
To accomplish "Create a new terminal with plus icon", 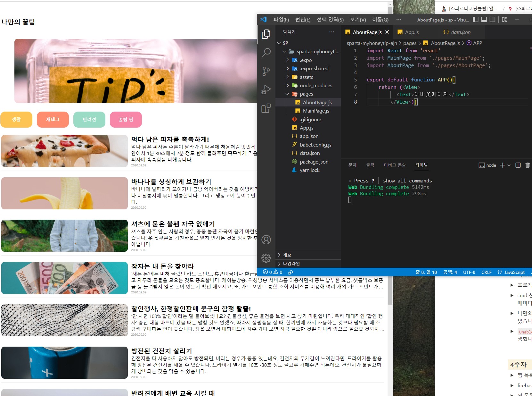I will (x=503, y=165).
